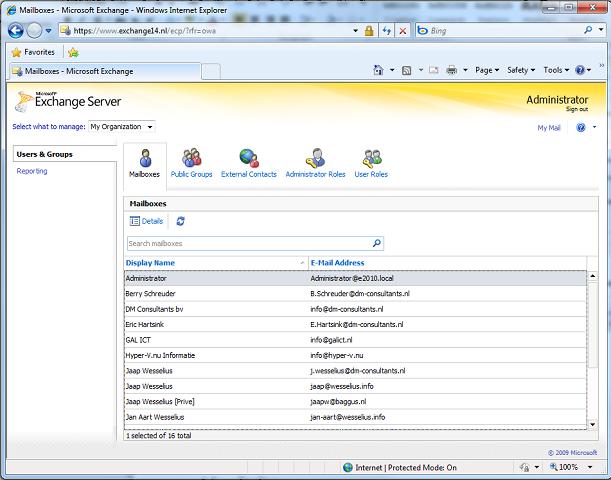This screenshot has width=611, height=480.
Task: Click the Details button
Action: point(146,221)
